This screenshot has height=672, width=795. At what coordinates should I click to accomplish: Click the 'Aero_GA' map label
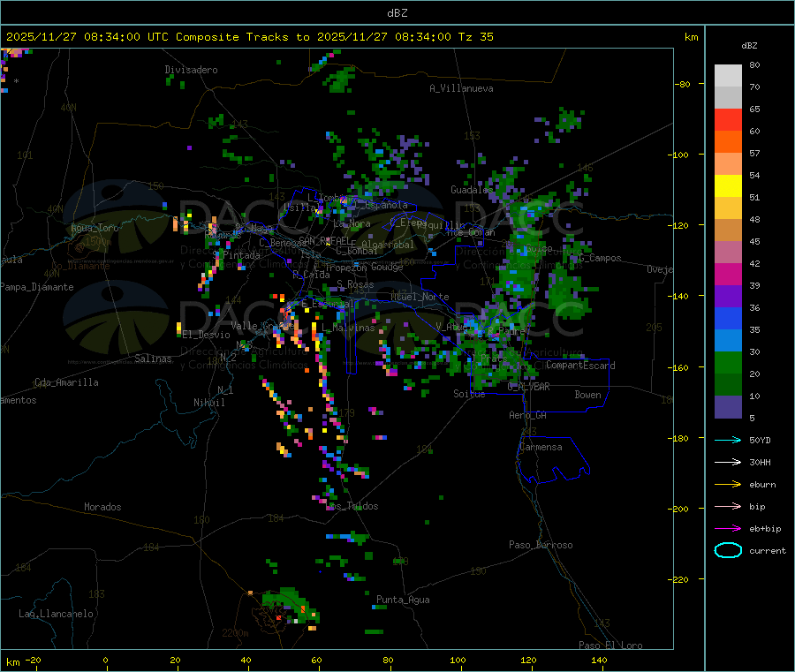coord(528,415)
